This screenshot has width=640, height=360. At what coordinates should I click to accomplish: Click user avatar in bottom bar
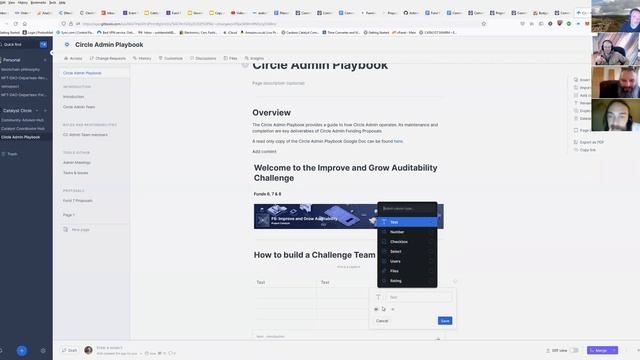[x=88, y=350]
